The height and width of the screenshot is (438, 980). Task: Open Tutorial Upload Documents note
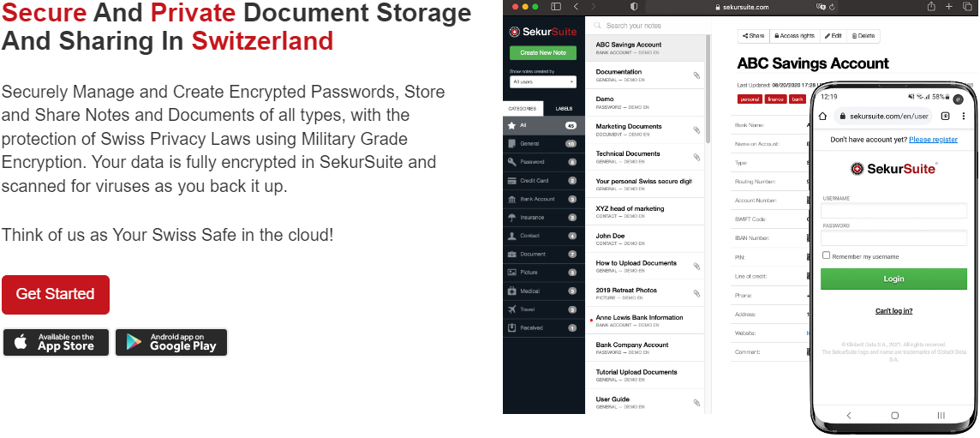645,375
